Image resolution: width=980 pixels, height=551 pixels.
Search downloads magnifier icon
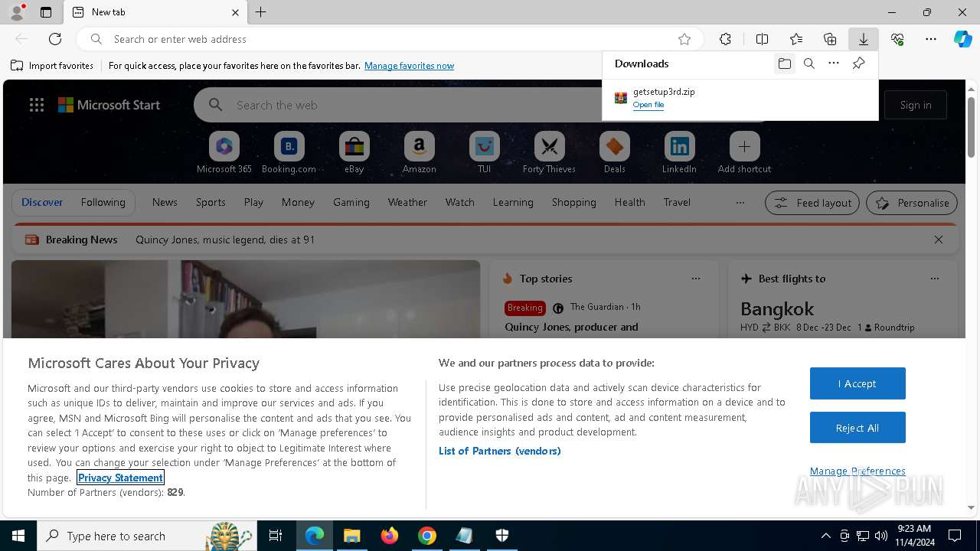click(x=809, y=64)
